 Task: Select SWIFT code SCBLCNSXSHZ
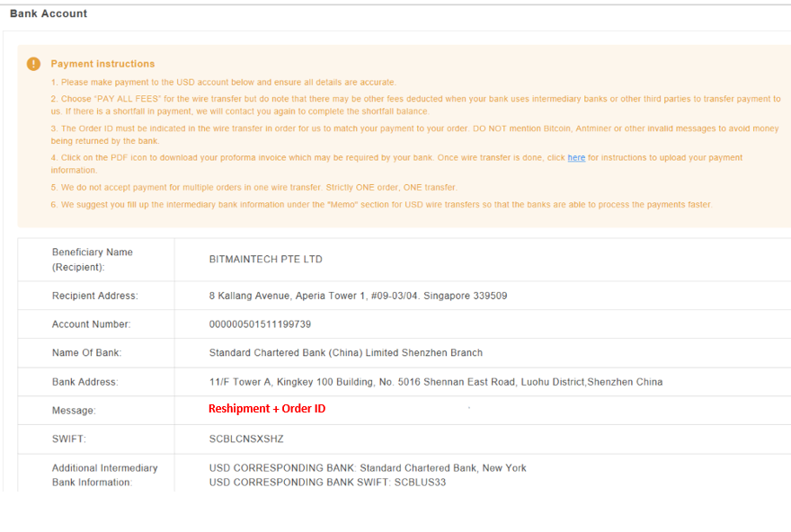click(246, 439)
